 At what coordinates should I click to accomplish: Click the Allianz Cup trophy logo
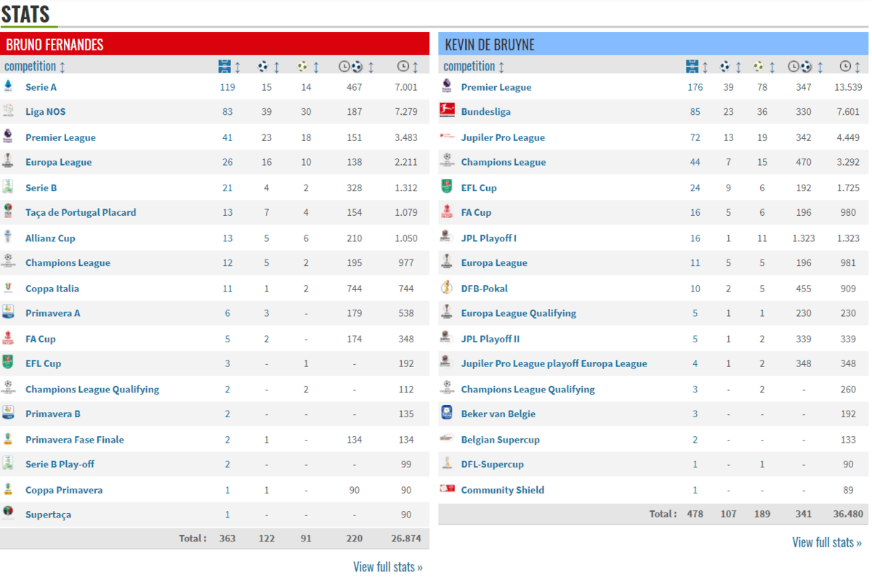pyautogui.click(x=8, y=237)
